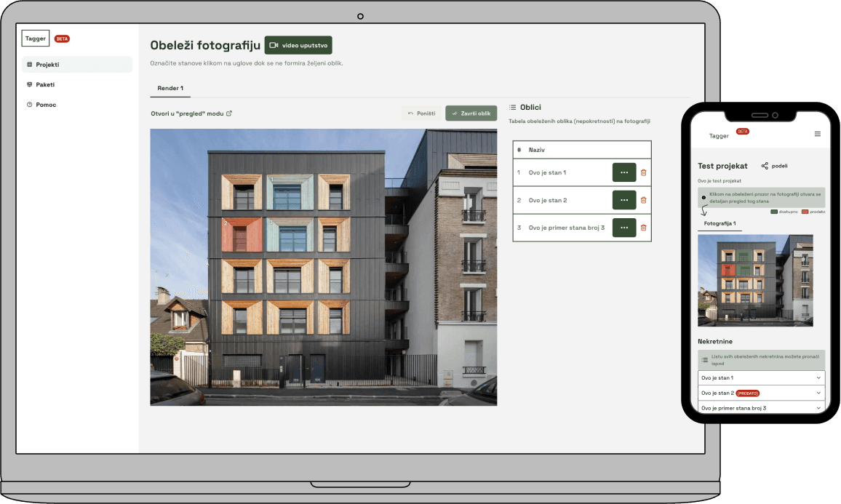Viewport: 841px width, 504px height.
Task: Click the Tagger logo in sidebar
Action: pyautogui.click(x=35, y=39)
